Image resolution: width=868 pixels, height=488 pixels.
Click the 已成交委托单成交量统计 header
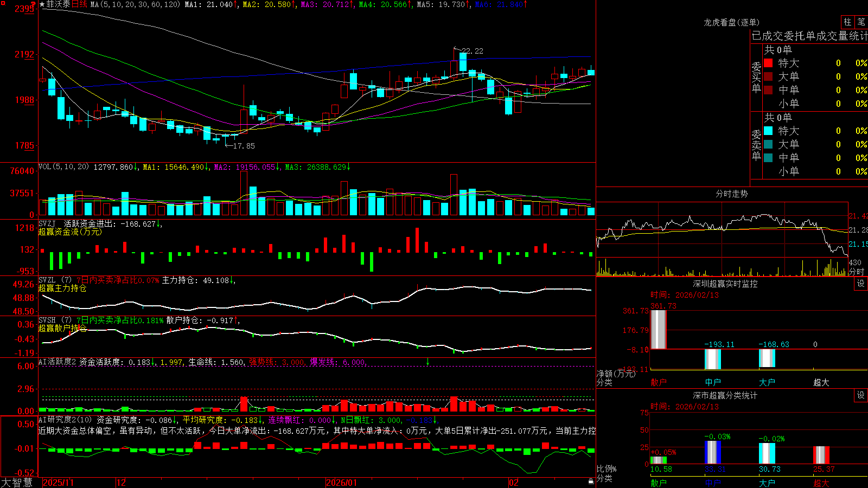pos(809,36)
